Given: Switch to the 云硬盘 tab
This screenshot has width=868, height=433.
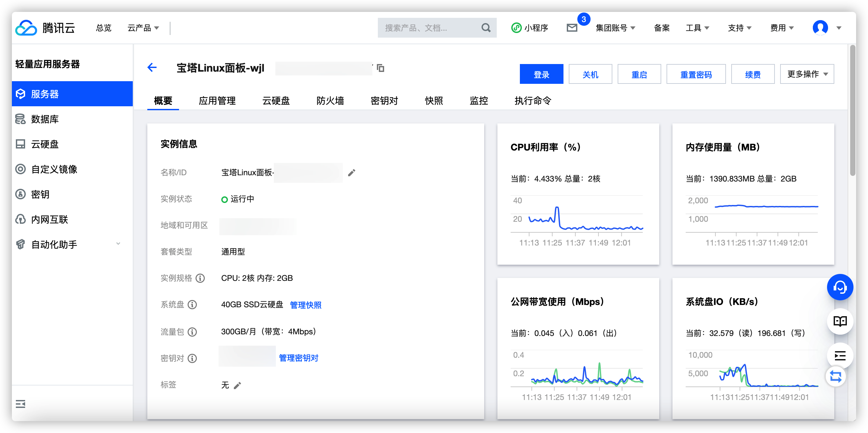Looking at the screenshot, I should (x=276, y=101).
